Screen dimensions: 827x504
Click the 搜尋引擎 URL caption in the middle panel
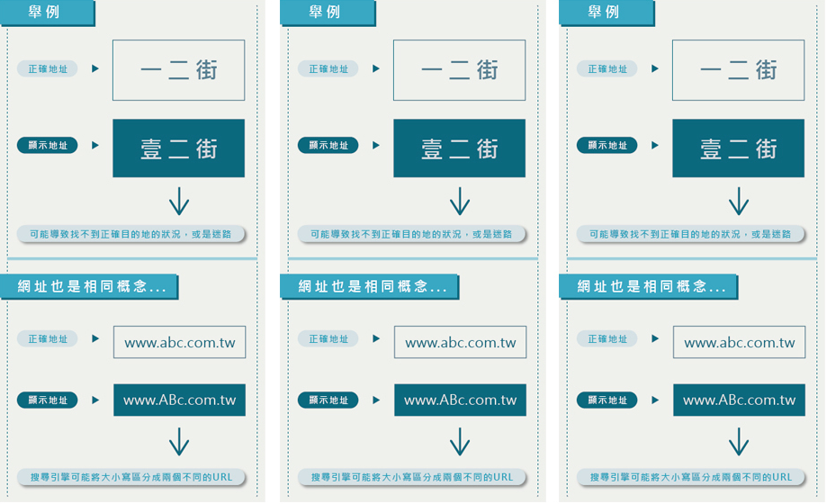tap(412, 477)
